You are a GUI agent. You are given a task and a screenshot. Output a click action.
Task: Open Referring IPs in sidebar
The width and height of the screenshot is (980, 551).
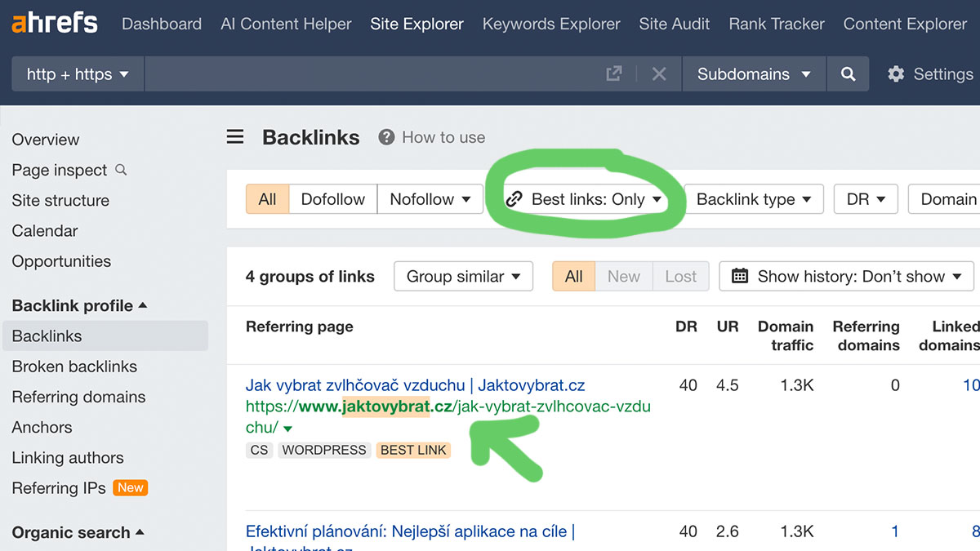(x=59, y=488)
